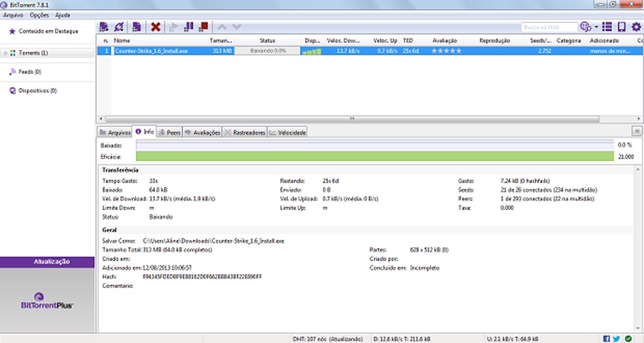Click the web search globe icon
The width and height of the screenshot is (644, 343).
pyautogui.click(x=585, y=27)
